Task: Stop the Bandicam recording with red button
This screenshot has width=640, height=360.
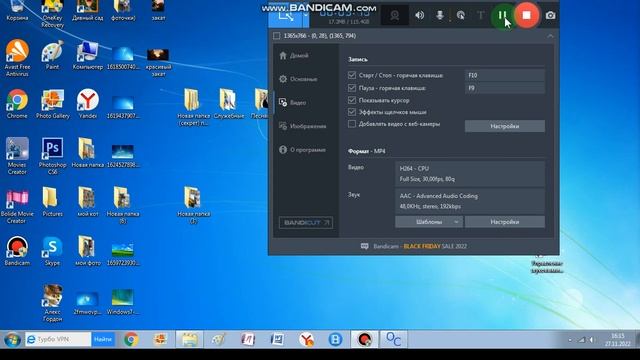Action: point(527,16)
